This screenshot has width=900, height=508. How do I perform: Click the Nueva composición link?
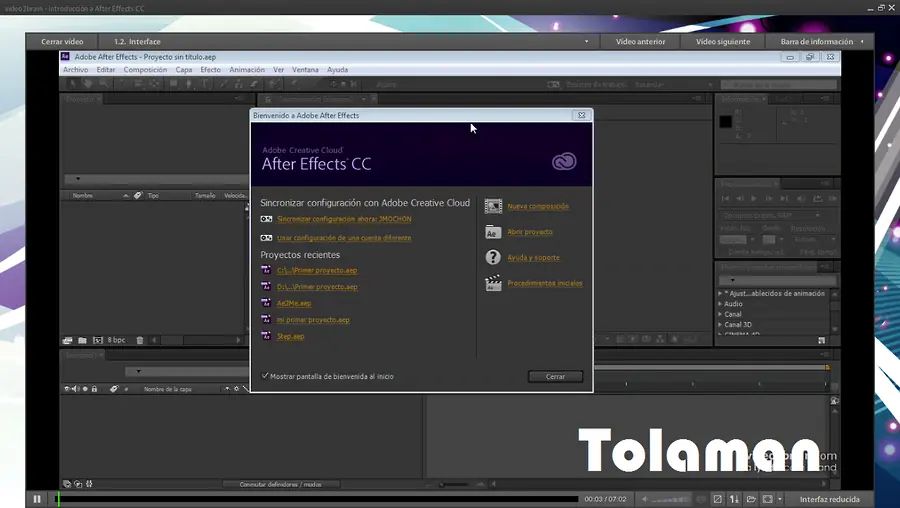(x=538, y=206)
